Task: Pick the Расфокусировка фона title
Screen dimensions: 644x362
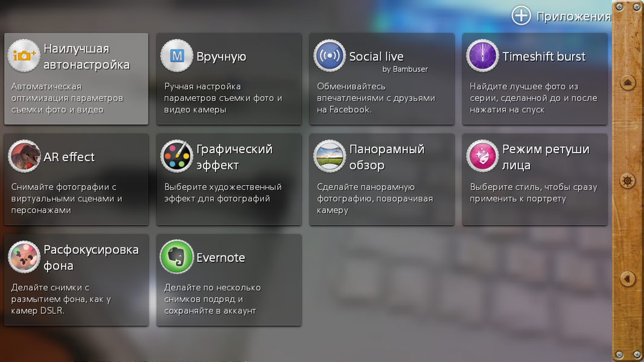Action: coord(91,258)
